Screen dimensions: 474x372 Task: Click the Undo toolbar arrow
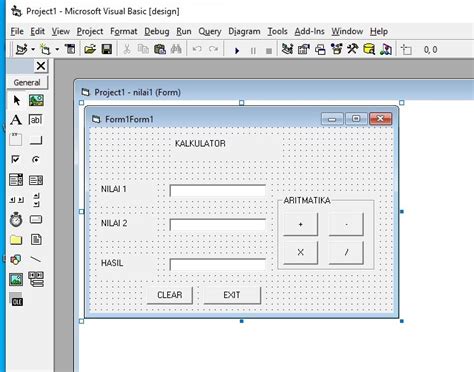coord(197,49)
